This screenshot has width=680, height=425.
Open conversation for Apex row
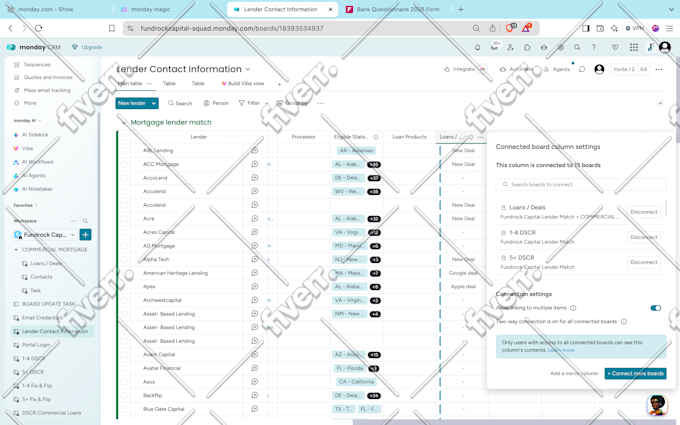[255, 286]
